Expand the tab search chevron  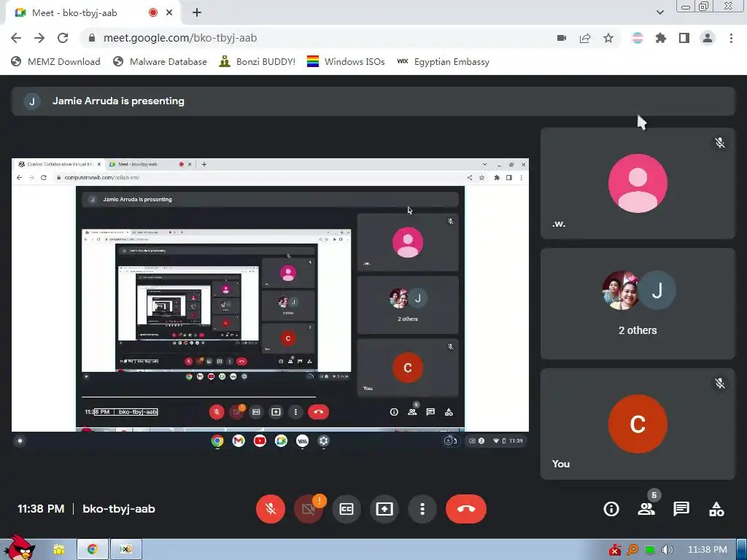659,13
